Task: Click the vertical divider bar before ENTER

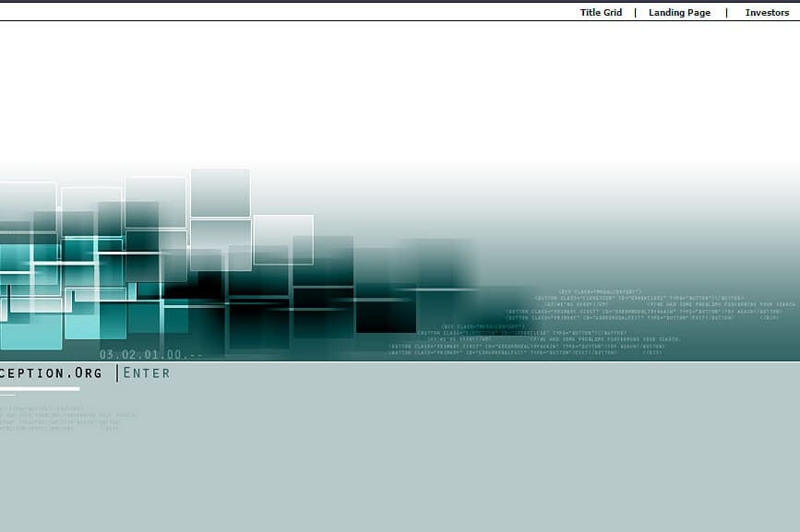Action: coord(117,373)
